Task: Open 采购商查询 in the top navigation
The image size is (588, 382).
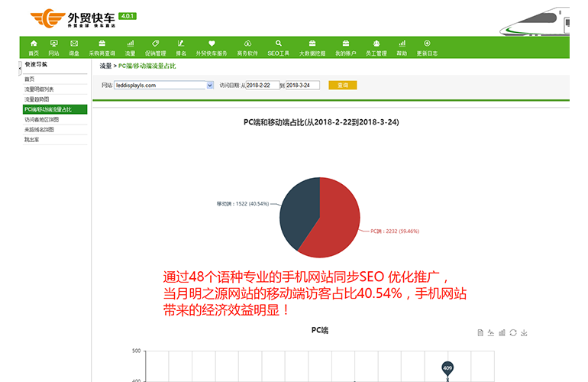Action: [x=102, y=48]
